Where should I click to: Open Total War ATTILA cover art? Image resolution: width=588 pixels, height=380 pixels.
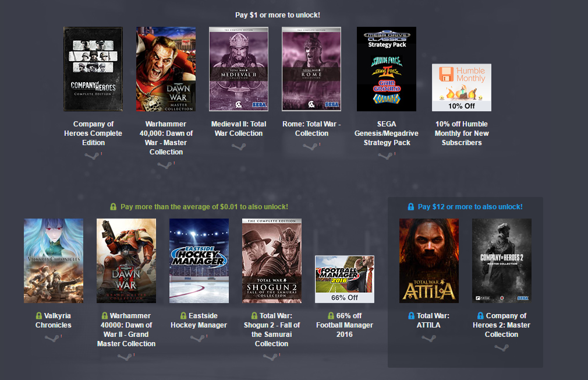[x=429, y=261]
